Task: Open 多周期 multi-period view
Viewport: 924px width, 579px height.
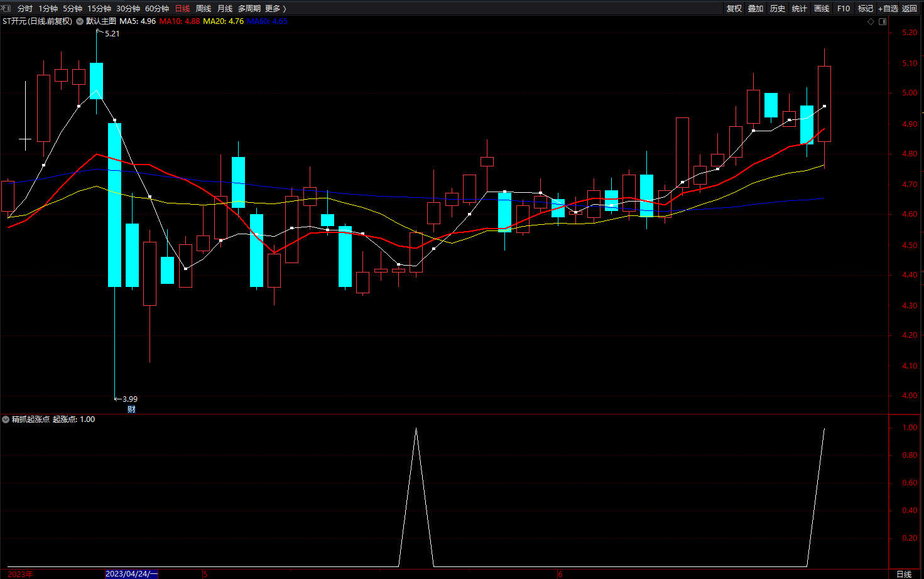Action: tap(249, 9)
